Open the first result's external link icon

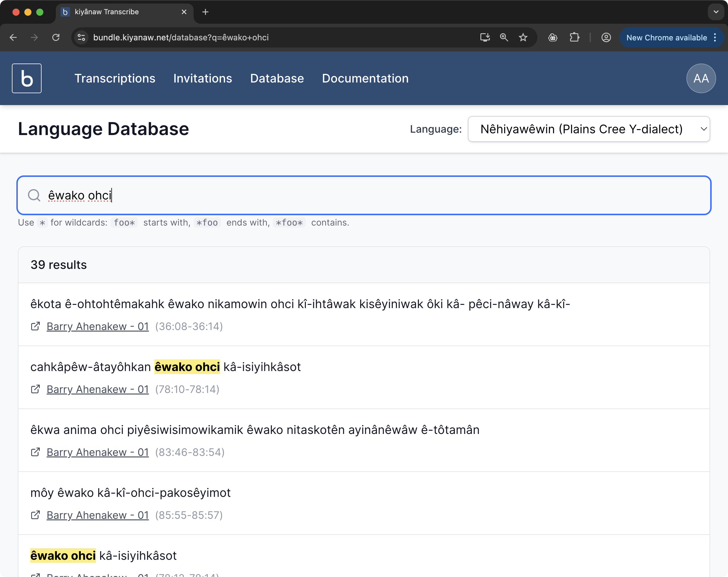pos(35,326)
